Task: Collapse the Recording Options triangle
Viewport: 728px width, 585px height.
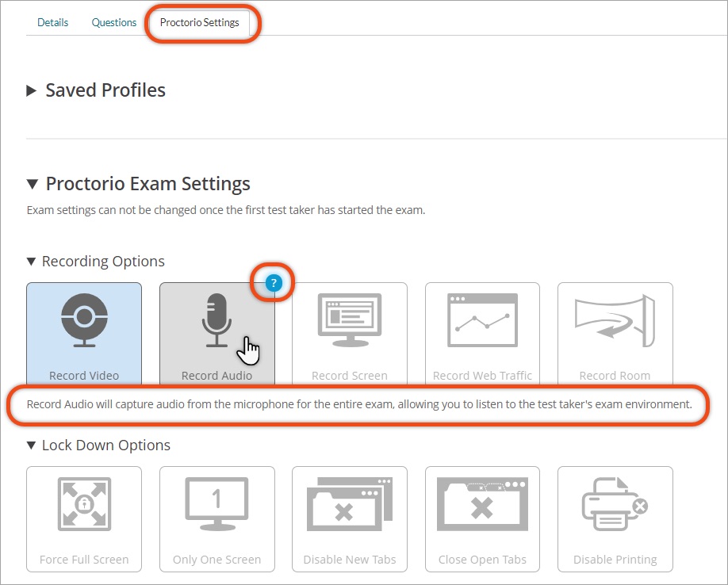Action: pyautogui.click(x=31, y=262)
